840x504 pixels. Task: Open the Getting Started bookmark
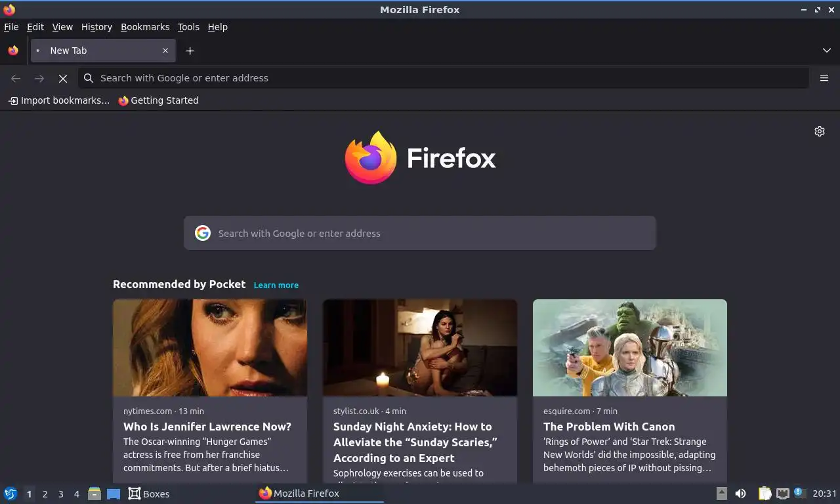pos(158,100)
